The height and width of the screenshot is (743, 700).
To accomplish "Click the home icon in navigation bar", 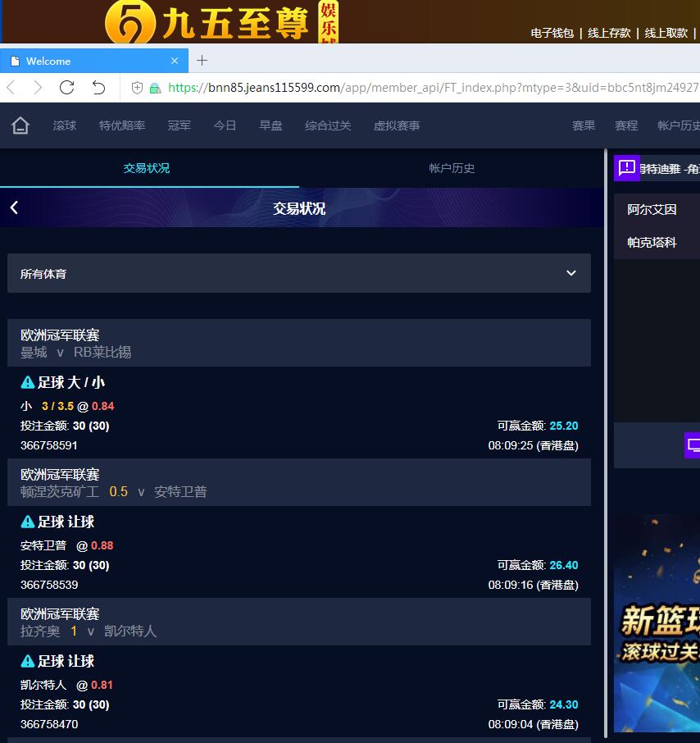I will (20, 125).
